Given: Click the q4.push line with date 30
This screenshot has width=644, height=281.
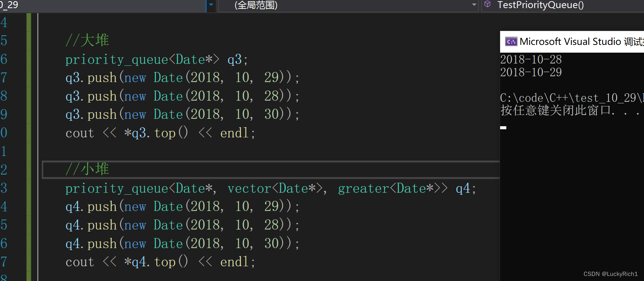Looking at the screenshot, I should 182,244.
